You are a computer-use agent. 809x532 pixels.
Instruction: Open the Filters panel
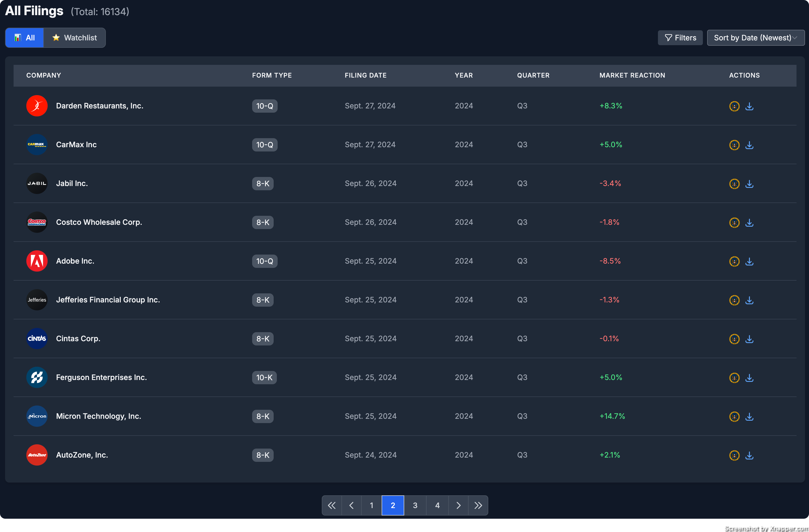(680, 38)
